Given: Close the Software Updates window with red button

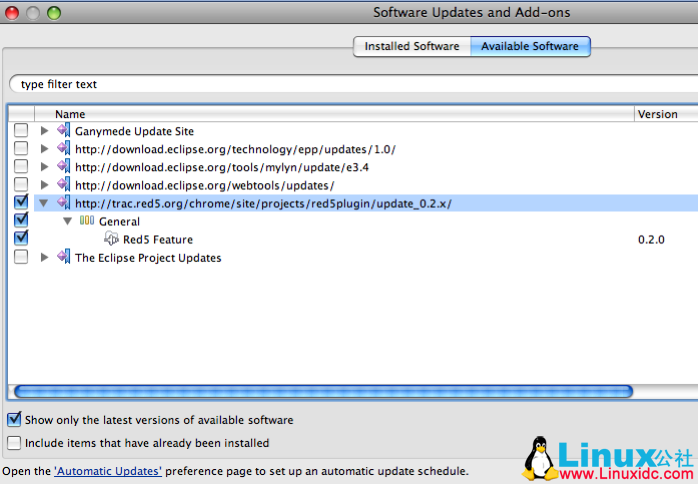Looking at the screenshot, I should pyautogui.click(x=12, y=13).
